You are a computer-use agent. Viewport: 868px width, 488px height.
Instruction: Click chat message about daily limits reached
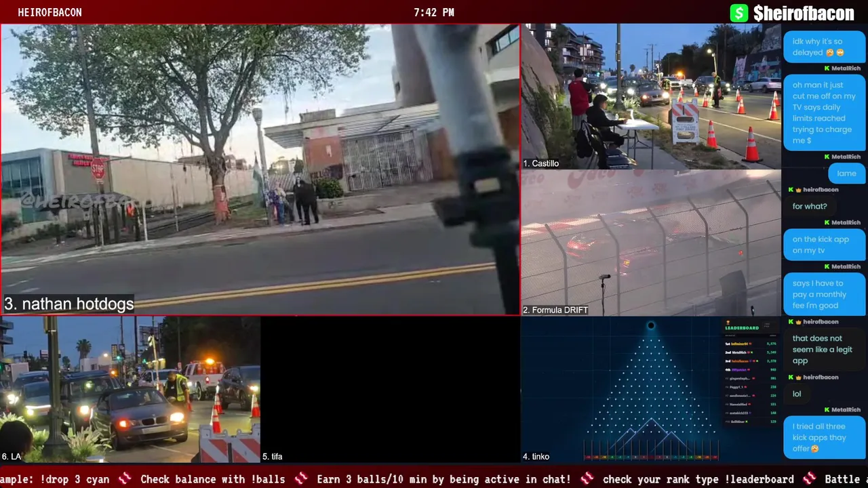(824, 113)
